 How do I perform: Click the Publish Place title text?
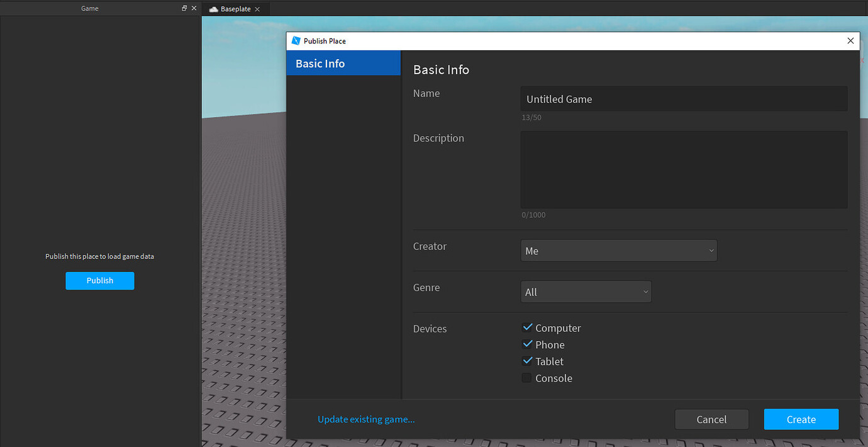tap(325, 41)
